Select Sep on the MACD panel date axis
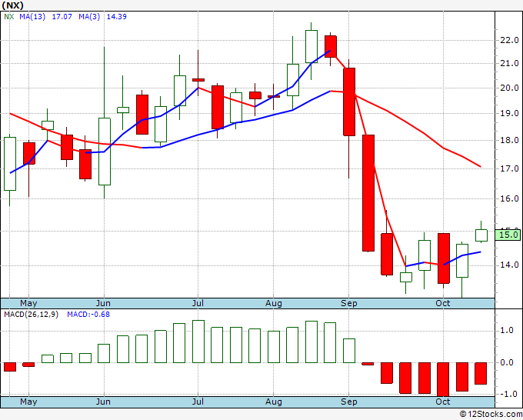 coord(349,402)
